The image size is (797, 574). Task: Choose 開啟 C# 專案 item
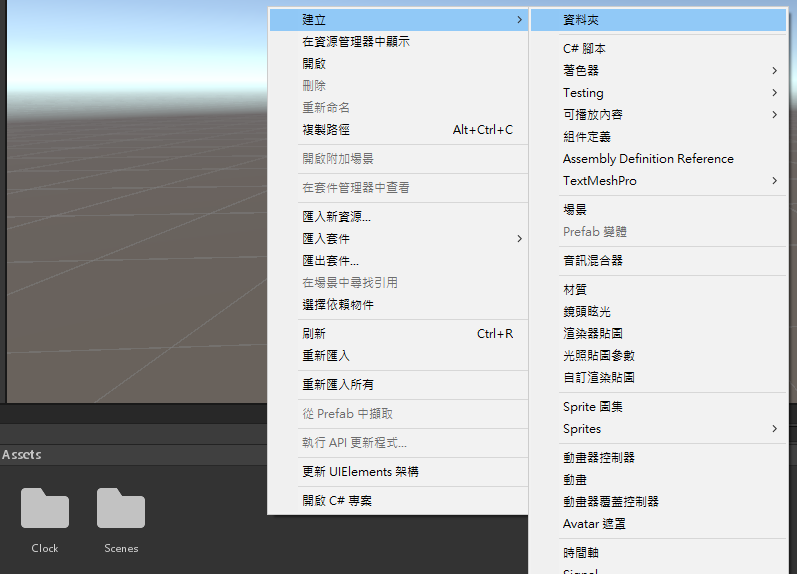337,501
